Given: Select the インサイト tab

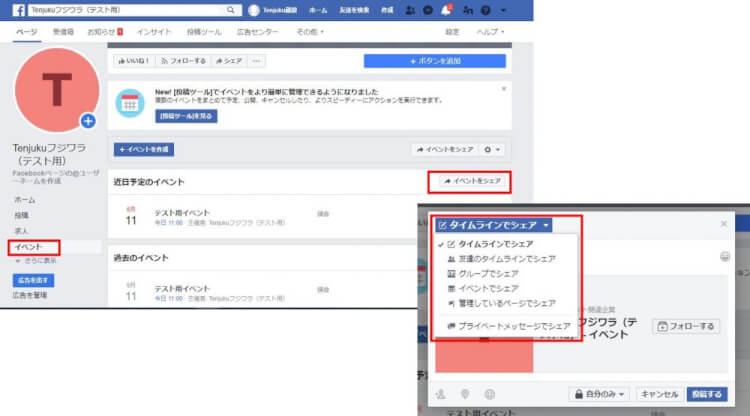Looking at the screenshot, I should click(x=154, y=32).
